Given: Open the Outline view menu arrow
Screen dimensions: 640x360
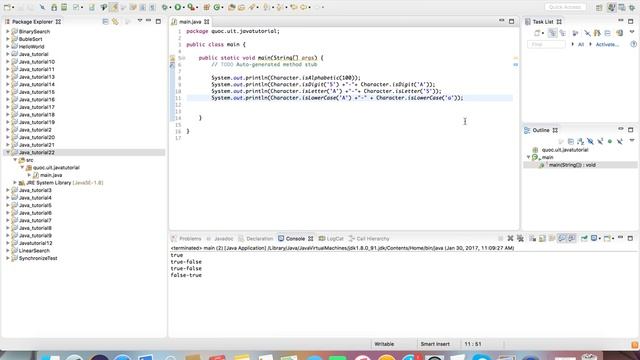Looking at the screenshot, I should (x=632, y=140).
